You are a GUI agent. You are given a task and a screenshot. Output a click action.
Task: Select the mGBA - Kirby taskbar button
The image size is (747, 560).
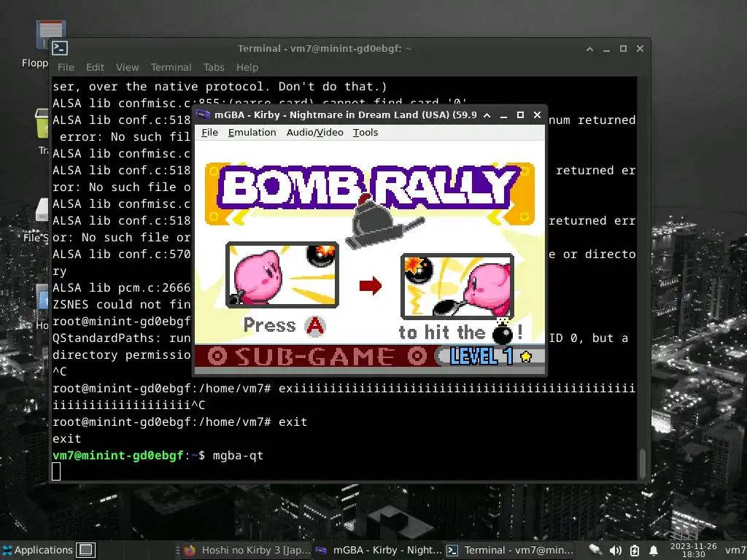click(379, 550)
